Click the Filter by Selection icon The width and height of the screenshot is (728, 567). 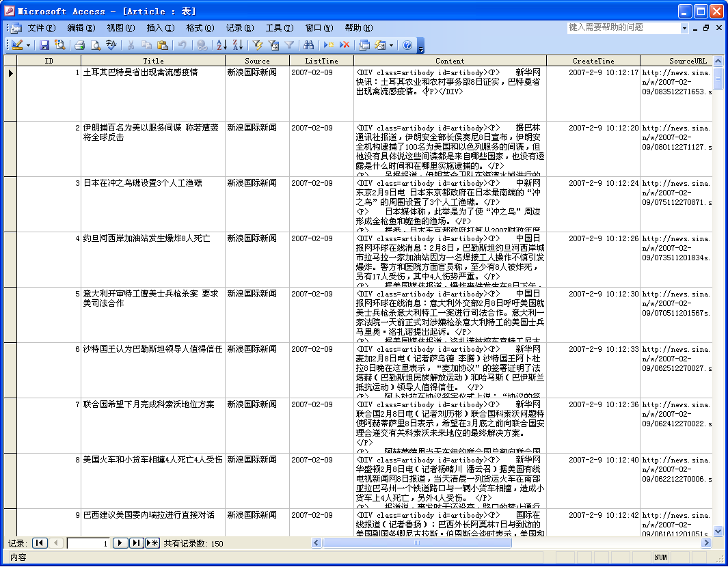coord(258,45)
